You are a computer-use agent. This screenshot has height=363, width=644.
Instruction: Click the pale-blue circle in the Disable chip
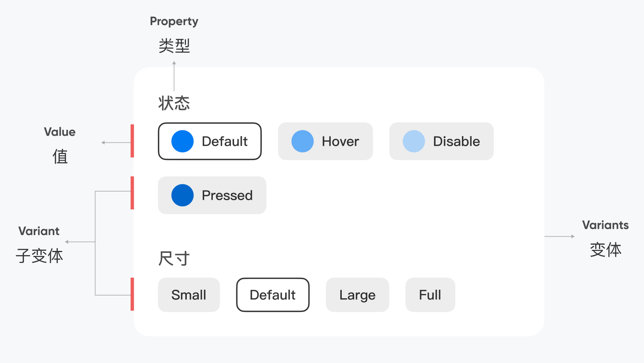(x=414, y=141)
